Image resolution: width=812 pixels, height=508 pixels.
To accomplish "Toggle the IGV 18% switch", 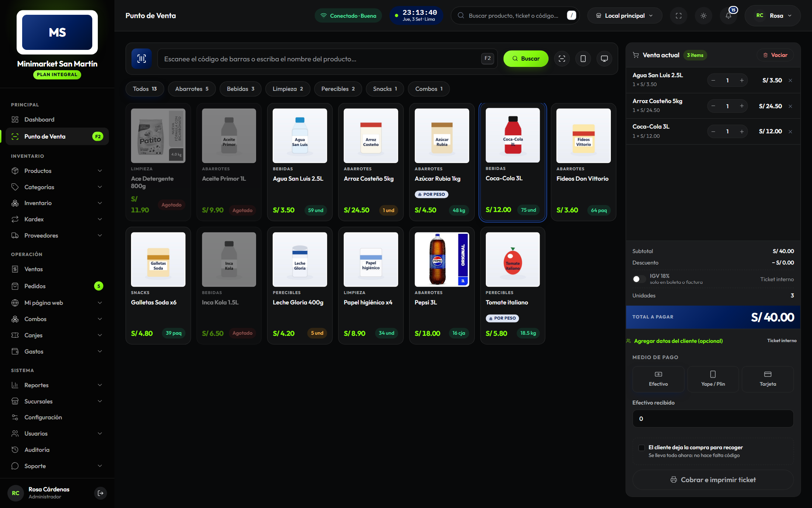I will tap(639, 279).
